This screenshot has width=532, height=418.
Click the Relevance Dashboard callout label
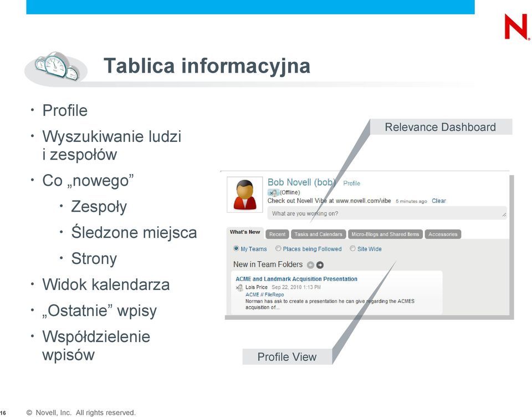coord(441,127)
